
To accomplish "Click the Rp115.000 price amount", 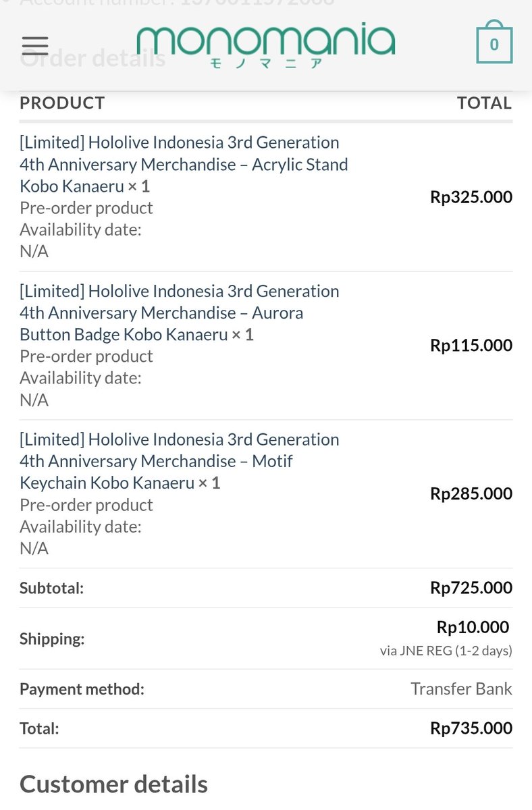I will coord(471,346).
